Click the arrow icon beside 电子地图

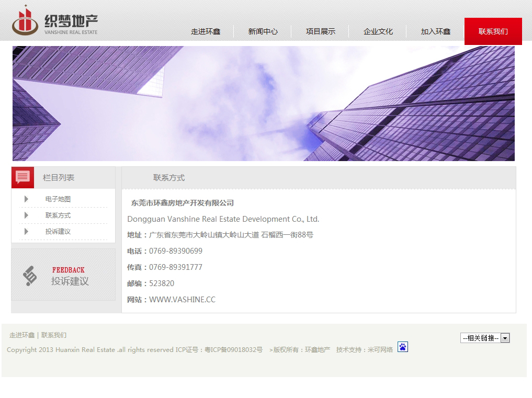tap(26, 199)
